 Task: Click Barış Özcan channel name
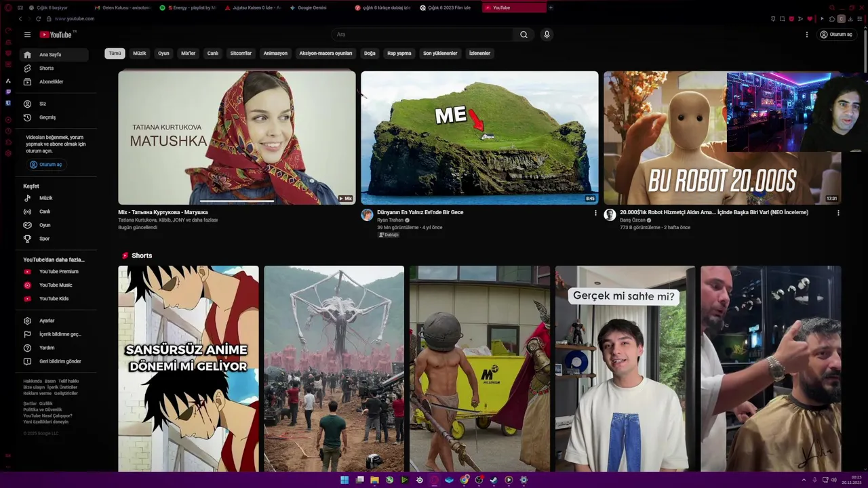[x=633, y=220]
